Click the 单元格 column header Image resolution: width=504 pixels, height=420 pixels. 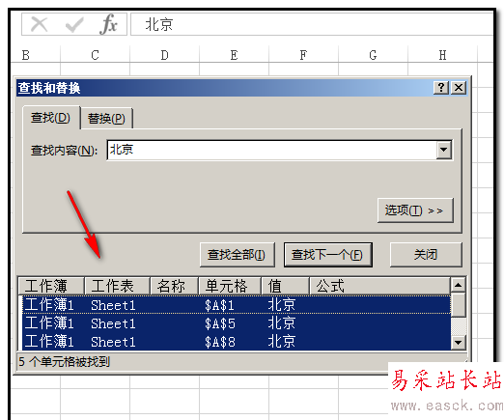[230, 286]
